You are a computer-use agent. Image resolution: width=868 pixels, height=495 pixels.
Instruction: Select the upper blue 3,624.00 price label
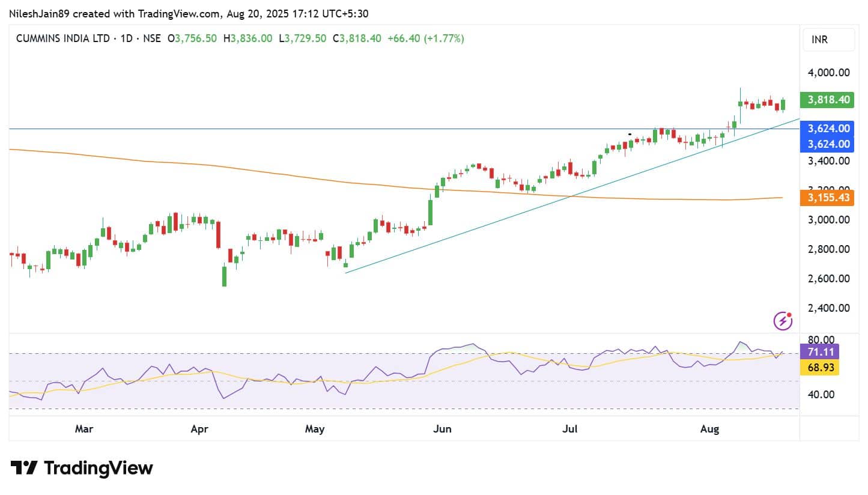click(827, 129)
